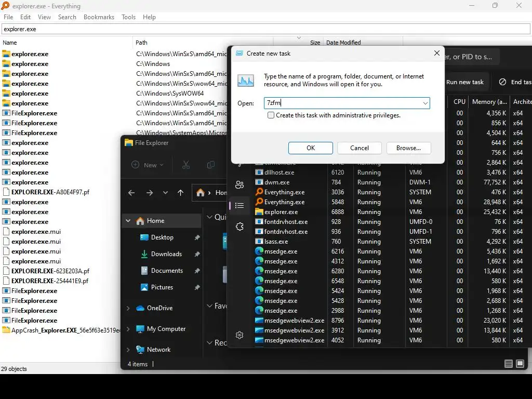The image size is (532, 399).
Task: Click the End task icon in Task Manager
Action: (x=502, y=82)
